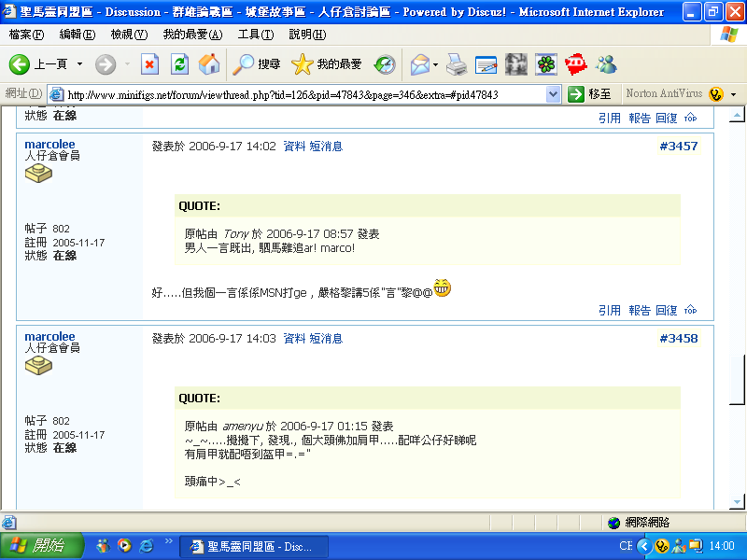Open Windows Media Player quick launch icon

(124, 546)
